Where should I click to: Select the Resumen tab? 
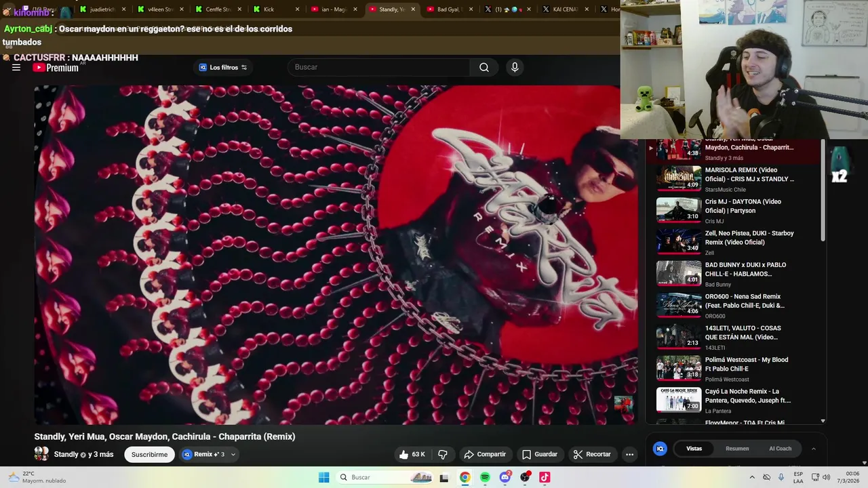pyautogui.click(x=737, y=449)
